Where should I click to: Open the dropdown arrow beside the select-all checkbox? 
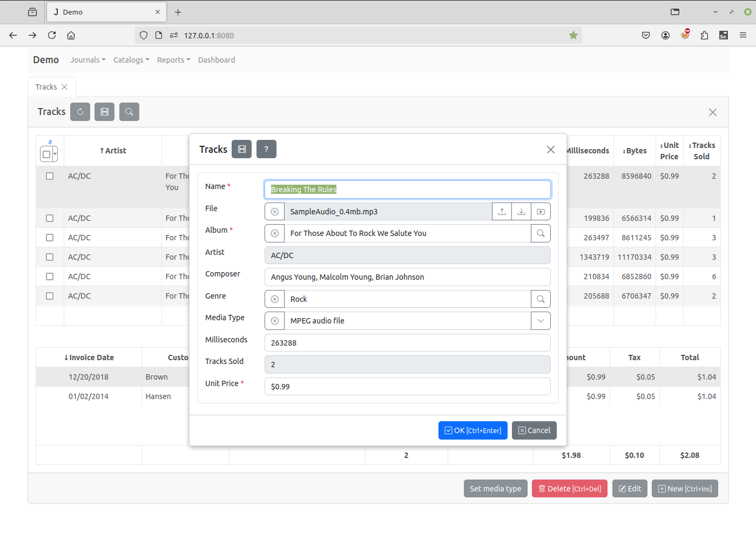tap(55, 154)
